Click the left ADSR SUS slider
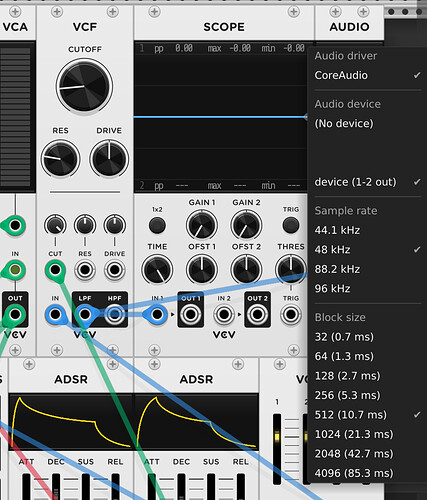427x500 pixels. point(86,487)
